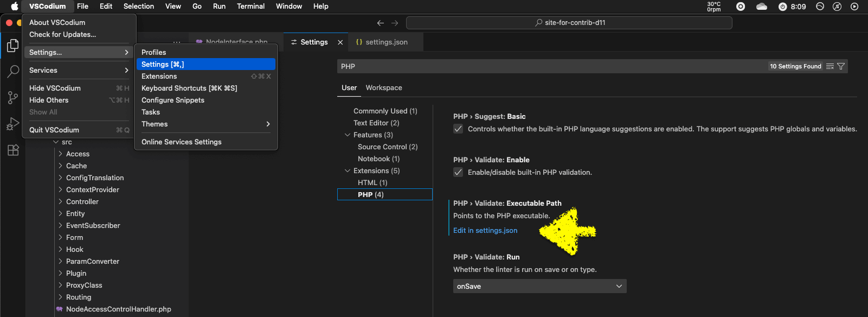
Task: Select Text Editor (2) category
Action: click(x=376, y=123)
